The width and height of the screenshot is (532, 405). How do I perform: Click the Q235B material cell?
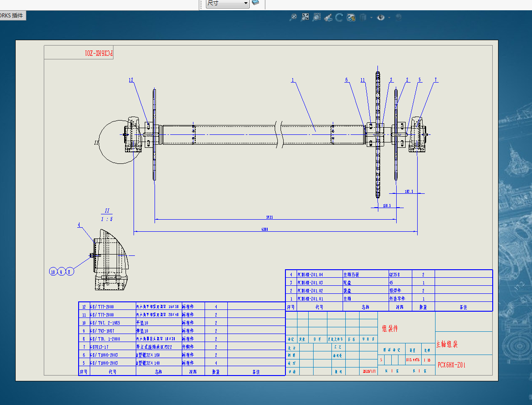point(400,275)
